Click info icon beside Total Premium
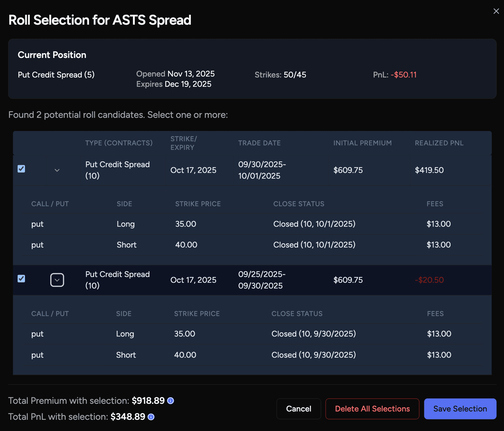Image resolution: width=504 pixels, height=431 pixels. (171, 401)
